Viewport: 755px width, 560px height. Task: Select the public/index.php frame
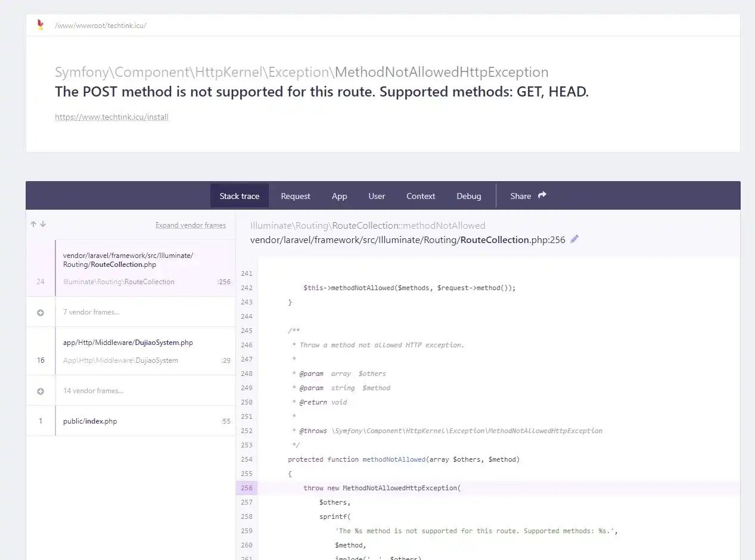coord(131,421)
